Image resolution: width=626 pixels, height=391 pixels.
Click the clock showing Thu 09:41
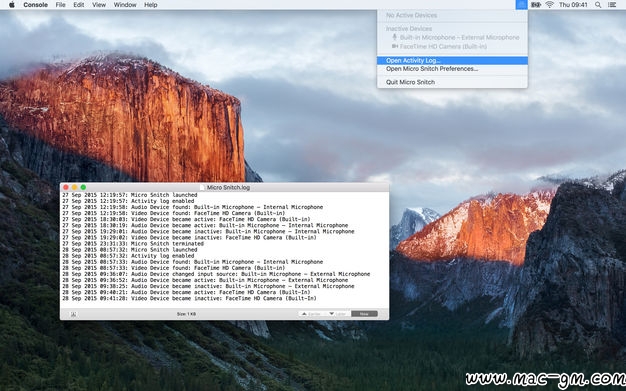(573, 5)
